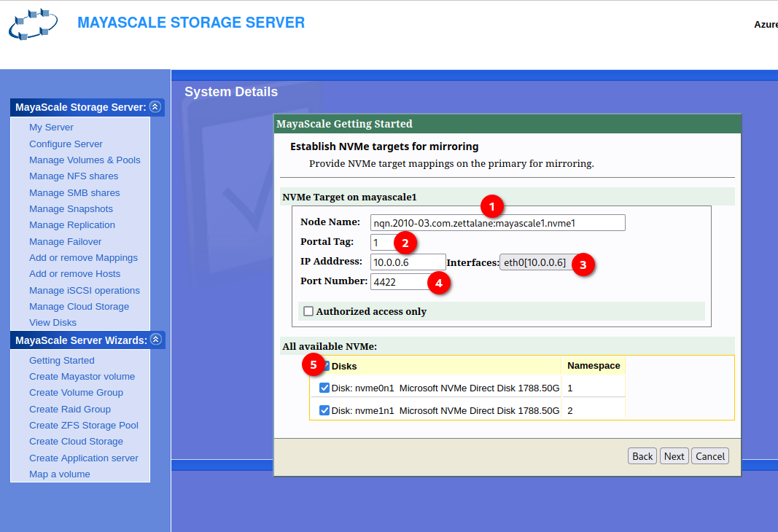Click red annotation marker number 4
The width and height of the screenshot is (778, 532).
click(438, 283)
